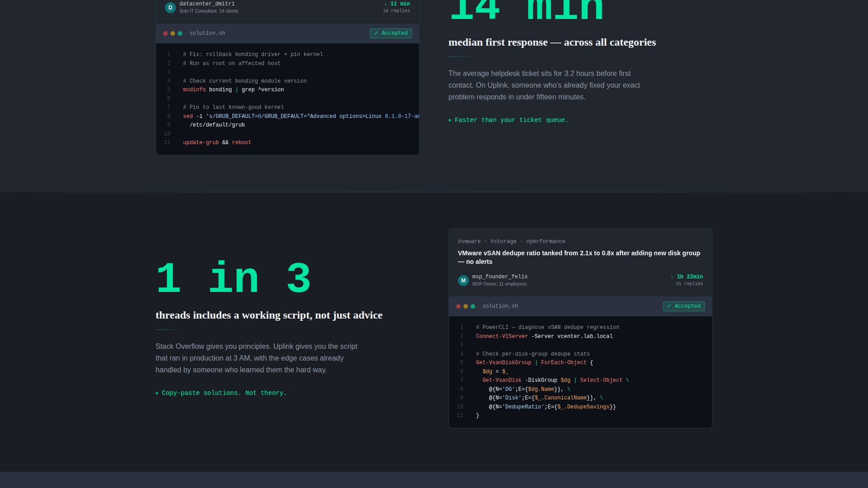This screenshot has width=868, height=488.
Task: Click datacenter_dmitri's avatar icon
Action: [x=170, y=7]
